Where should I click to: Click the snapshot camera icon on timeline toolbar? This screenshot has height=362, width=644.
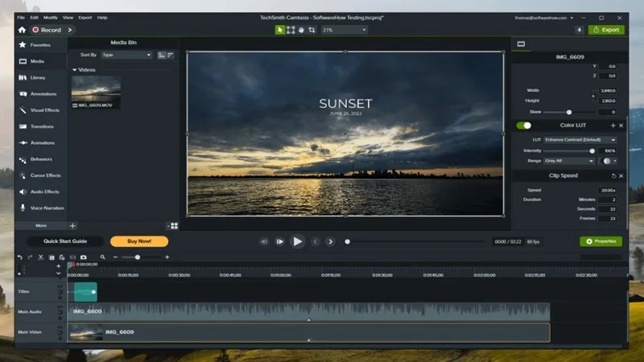[x=84, y=257]
